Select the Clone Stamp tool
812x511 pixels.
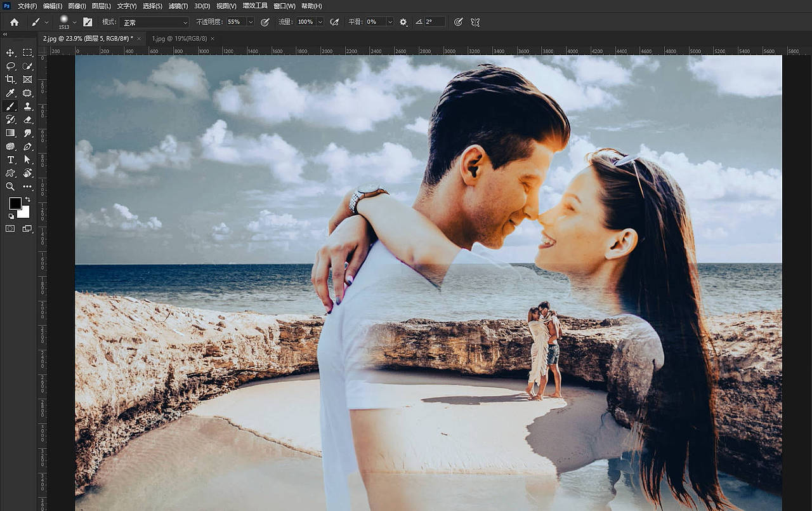27,107
